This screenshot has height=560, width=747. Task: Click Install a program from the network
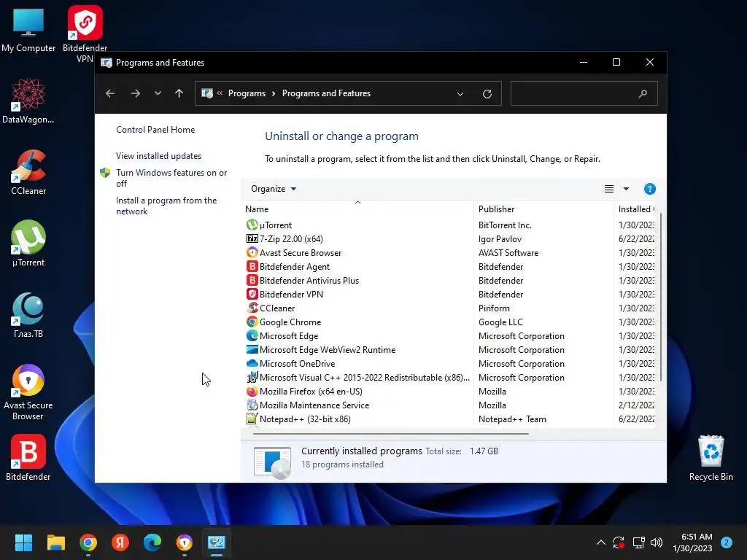[x=166, y=206]
